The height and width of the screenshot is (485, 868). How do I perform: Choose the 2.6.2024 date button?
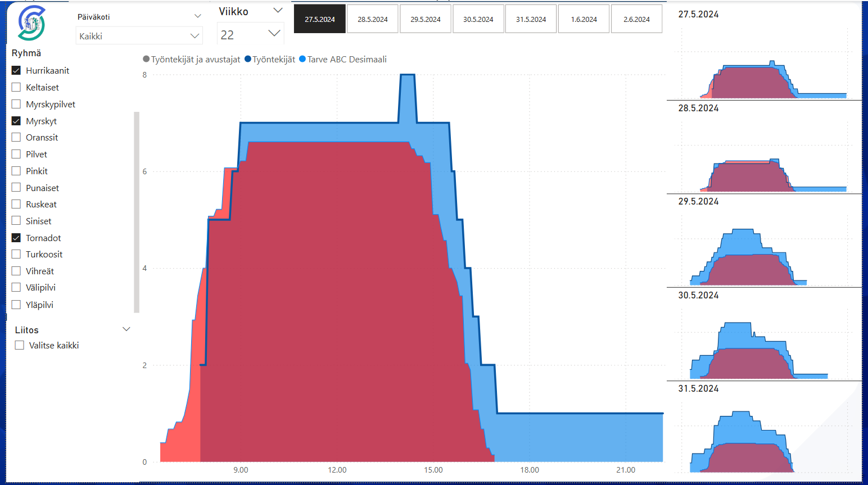coord(636,19)
